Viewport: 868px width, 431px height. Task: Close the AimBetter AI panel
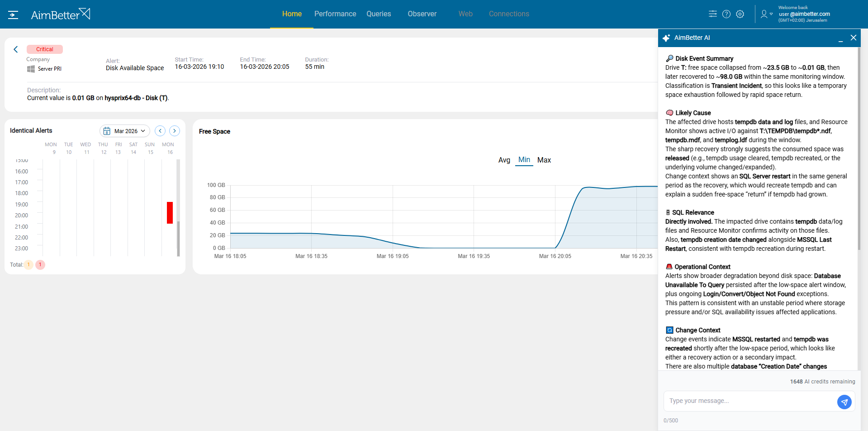tap(854, 38)
